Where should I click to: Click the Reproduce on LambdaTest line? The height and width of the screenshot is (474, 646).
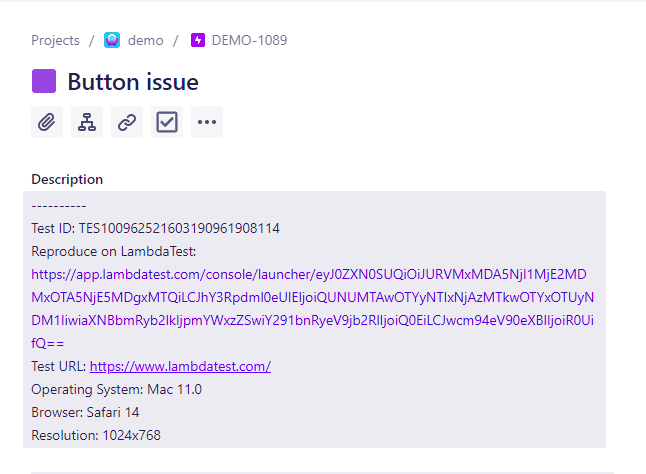click(x=113, y=251)
